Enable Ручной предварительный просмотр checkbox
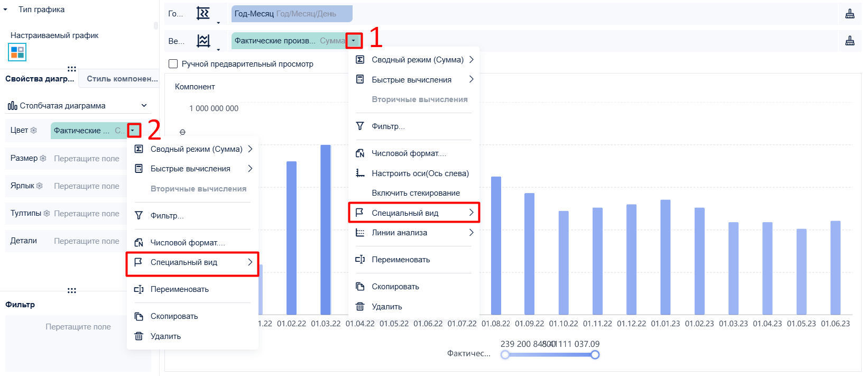This screenshot has width=868, height=376. 173,64
